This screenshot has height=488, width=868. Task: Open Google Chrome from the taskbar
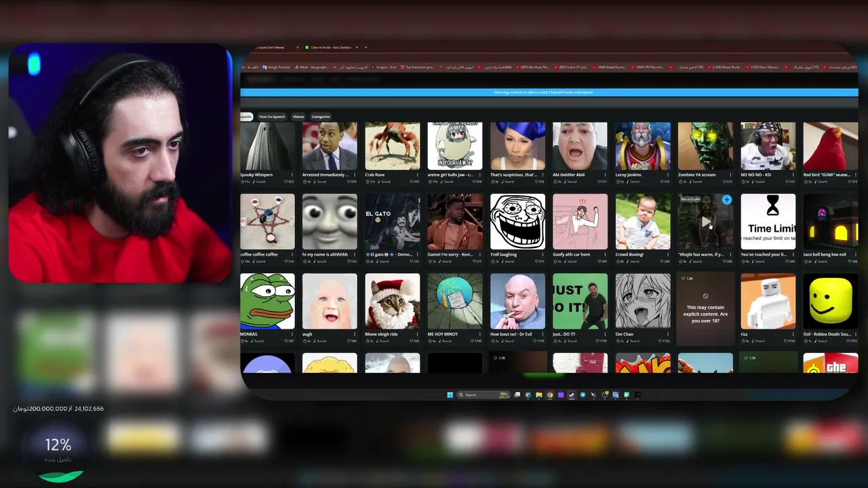pyautogui.click(x=550, y=395)
